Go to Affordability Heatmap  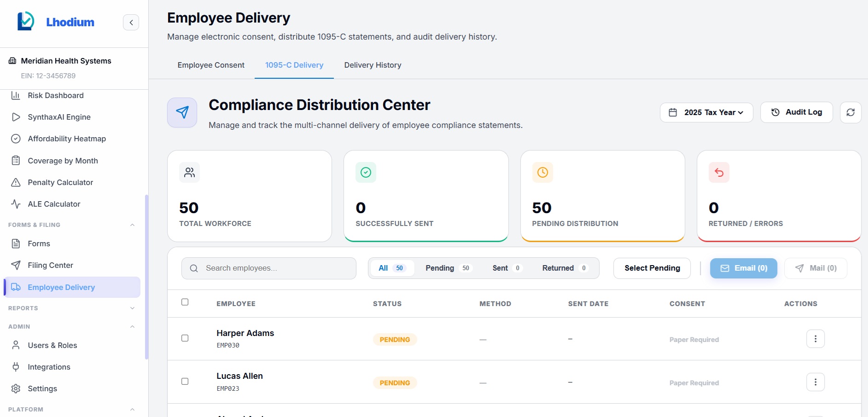(x=71, y=139)
